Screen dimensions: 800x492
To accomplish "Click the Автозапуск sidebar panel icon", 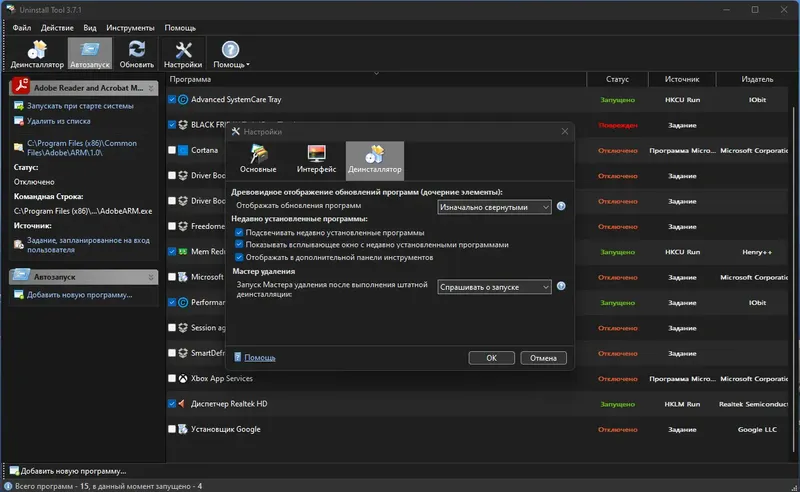I will [x=21, y=275].
